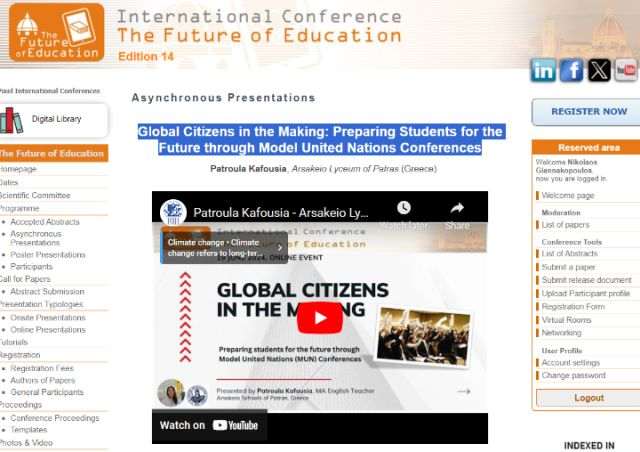Viewport: 640px width, 452px height.
Task: Open List of Abstracts link
Action: pyautogui.click(x=569, y=254)
